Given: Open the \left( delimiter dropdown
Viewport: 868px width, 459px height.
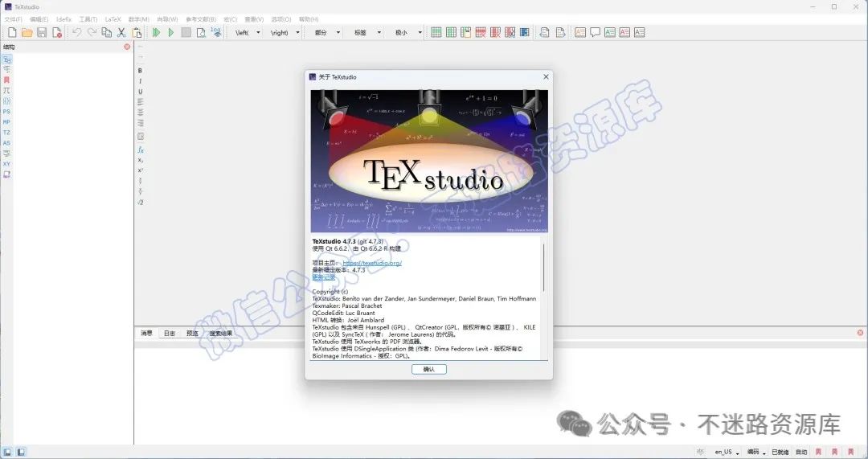Looking at the screenshot, I should (259, 33).
